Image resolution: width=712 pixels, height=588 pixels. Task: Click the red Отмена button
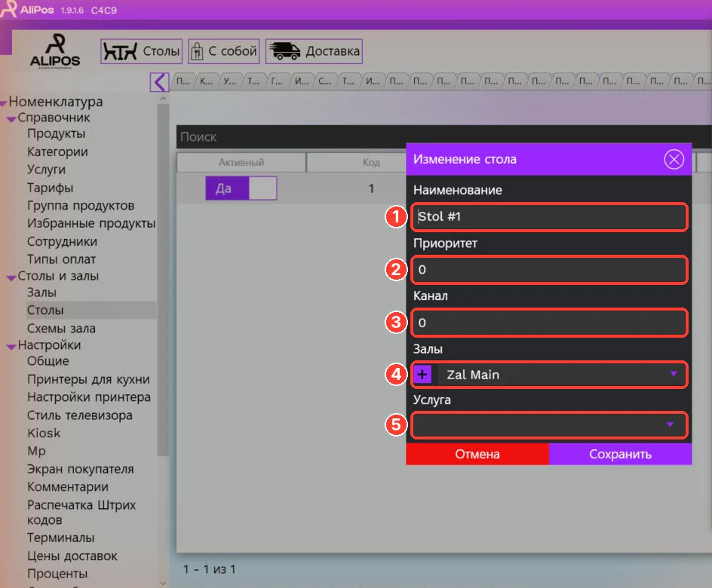pos(477,454)
